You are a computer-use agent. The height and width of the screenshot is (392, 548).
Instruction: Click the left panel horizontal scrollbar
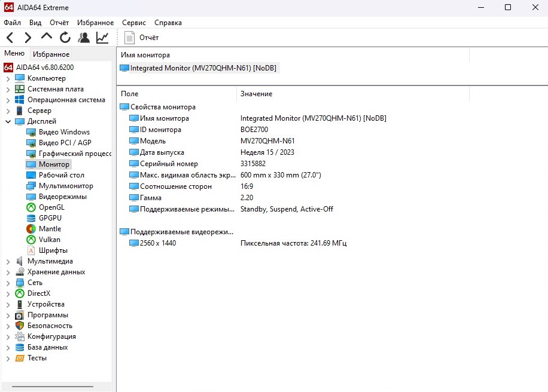pyautogui.click(x=57, y=387)
